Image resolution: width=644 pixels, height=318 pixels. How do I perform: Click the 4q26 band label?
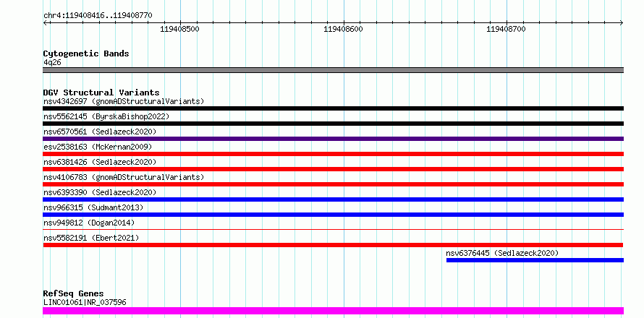point(52,63)
